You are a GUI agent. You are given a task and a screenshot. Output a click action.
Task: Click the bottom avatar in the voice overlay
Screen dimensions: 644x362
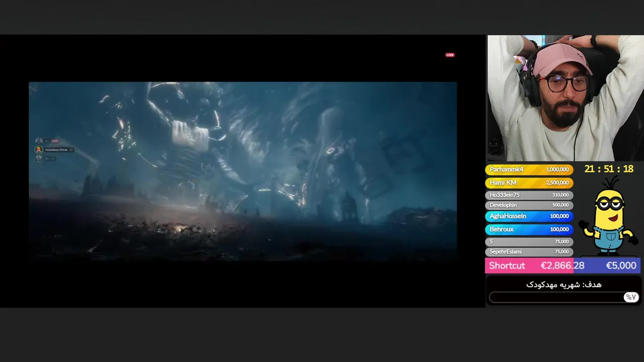[39, 158]
